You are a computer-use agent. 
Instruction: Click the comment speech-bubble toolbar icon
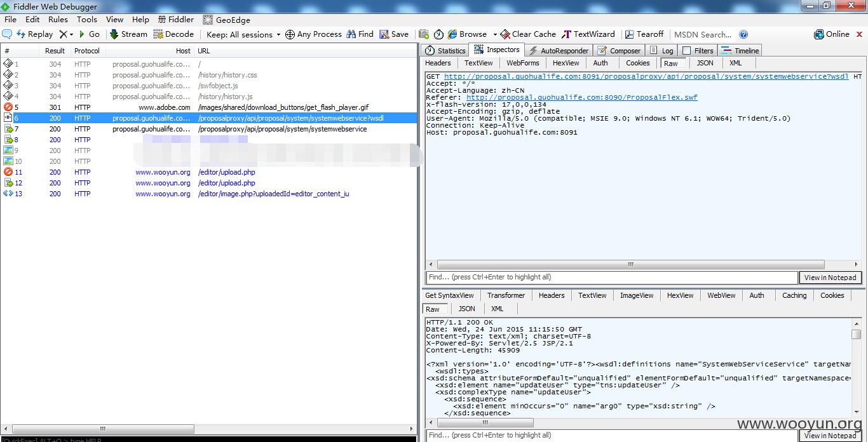tap(8, 34)
